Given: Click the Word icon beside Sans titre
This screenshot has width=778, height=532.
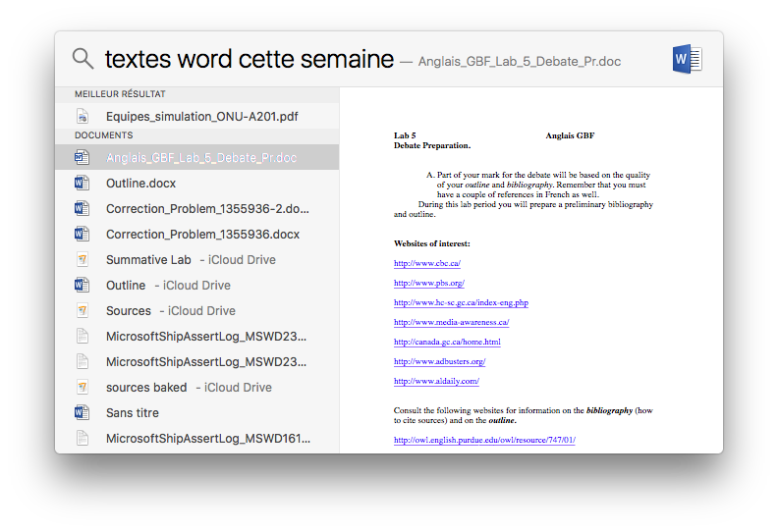Looking at the screenshot, I should (82, 412).
